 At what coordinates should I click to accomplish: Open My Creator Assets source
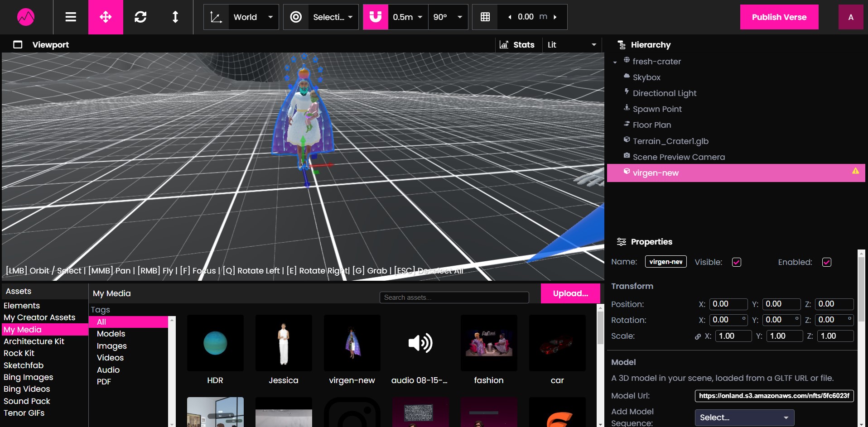(39, 317)
